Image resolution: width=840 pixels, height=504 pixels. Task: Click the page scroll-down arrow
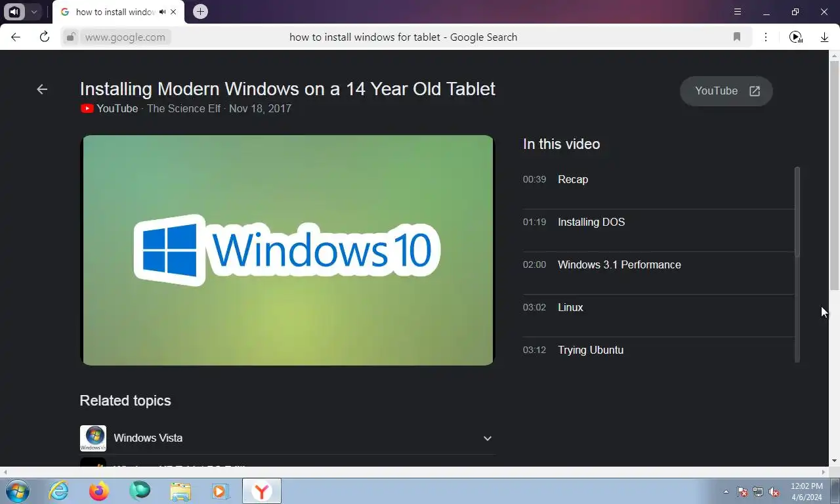pos(834,461)
